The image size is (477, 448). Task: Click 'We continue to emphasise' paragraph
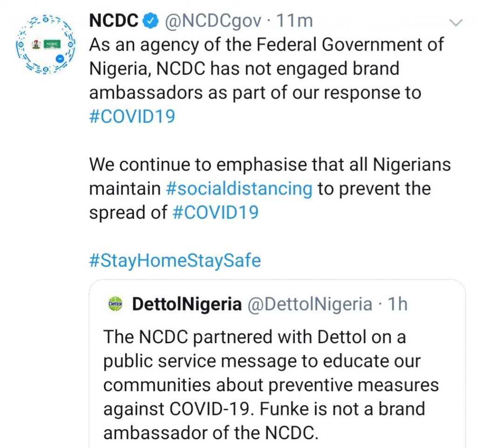[269, 165]
